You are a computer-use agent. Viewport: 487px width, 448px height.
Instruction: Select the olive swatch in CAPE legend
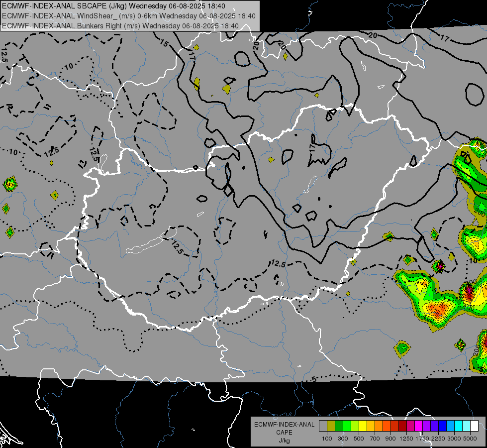pos(331,426)
